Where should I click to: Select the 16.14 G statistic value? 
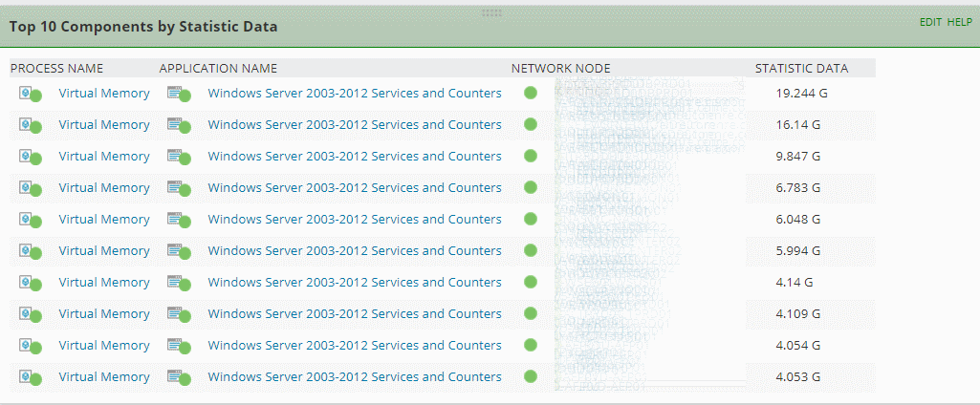tap(798, 125)
